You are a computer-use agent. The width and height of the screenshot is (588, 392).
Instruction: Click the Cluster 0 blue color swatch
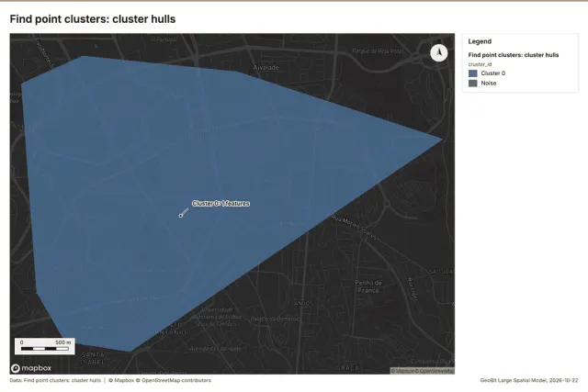pos(473,73)
